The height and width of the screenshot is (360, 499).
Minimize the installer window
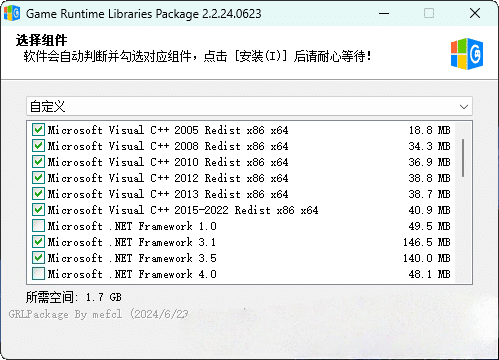(x=384, y=14)
